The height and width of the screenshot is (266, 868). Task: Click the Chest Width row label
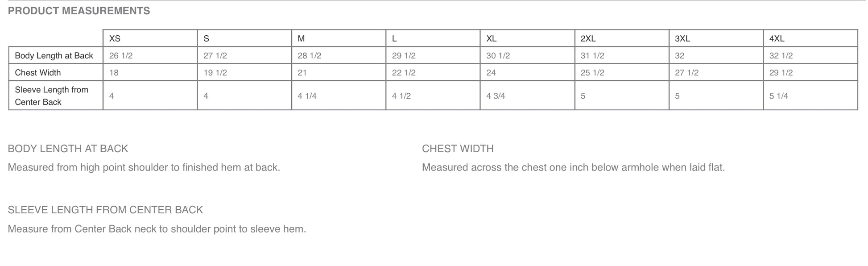click(38, 73)
